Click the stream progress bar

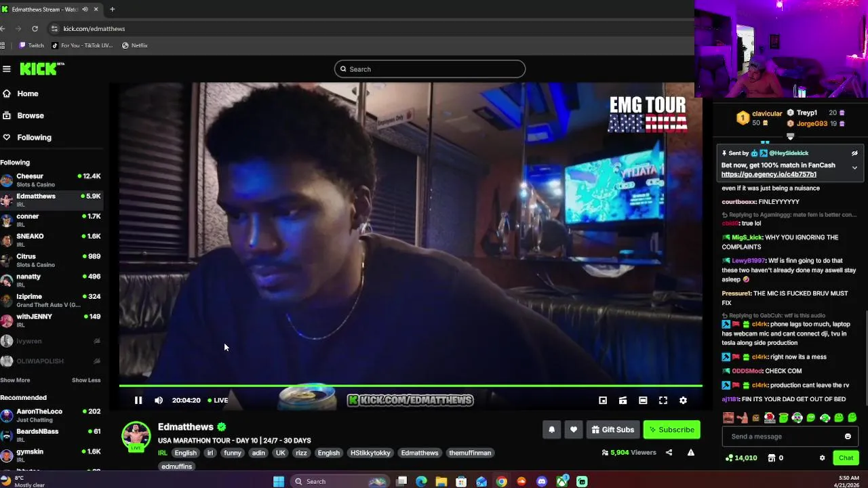[410, 386]
